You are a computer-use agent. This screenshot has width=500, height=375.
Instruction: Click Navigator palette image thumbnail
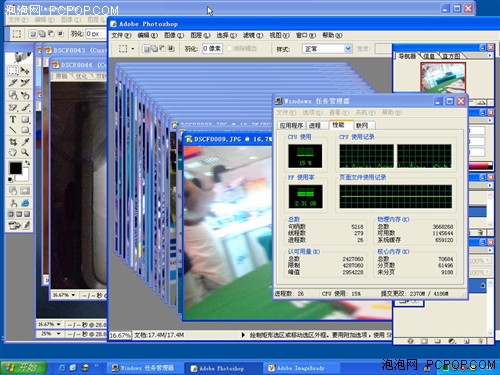(443, 77)
